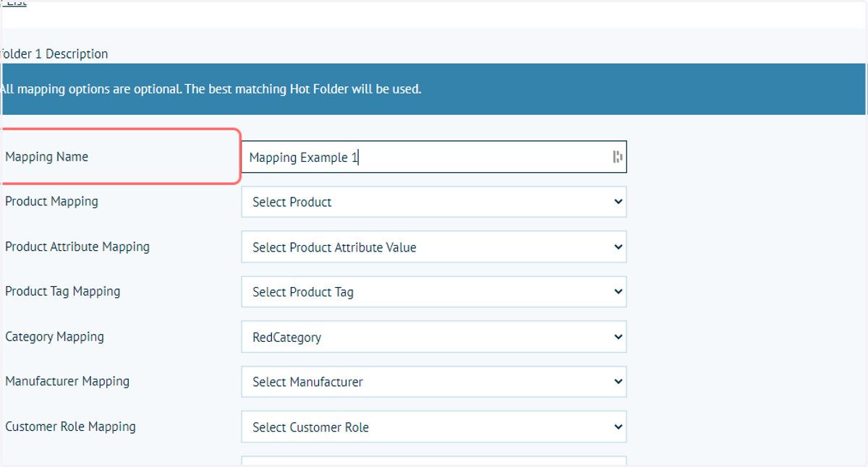Focus the Mapping Example 1 text field
Viewport: 868px width, 467px height.
tap(434, 157)
